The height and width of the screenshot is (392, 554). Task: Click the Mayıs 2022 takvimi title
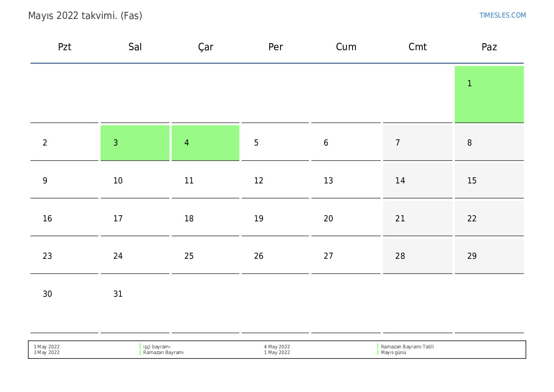pyautogui.click(x=85, y=16)
